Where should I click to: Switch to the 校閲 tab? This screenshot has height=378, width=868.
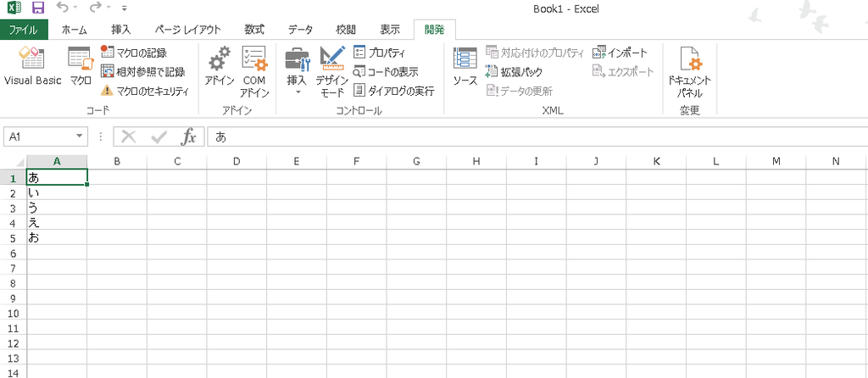tap(346, 30)
